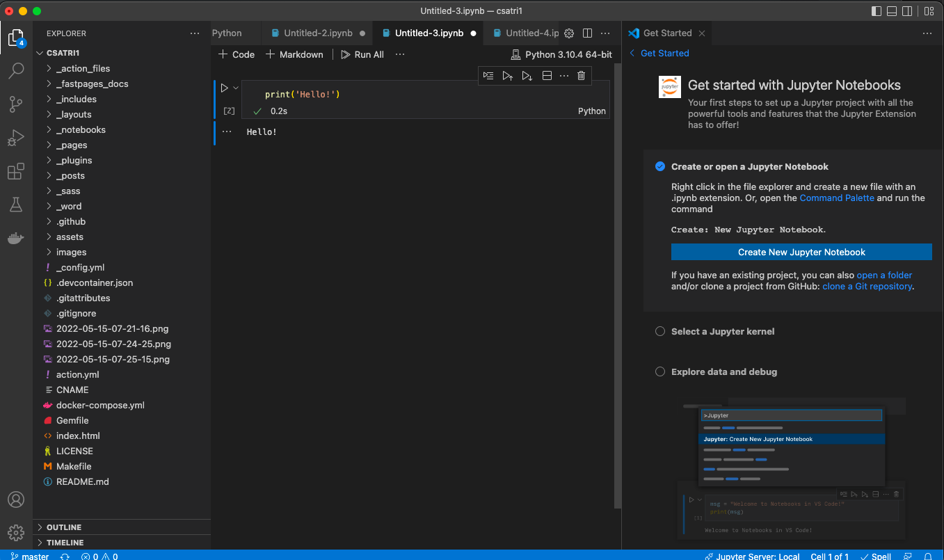Delete the notebook cell with trash icon
This screenshot has width=944, height=560.
click(581, 76)
